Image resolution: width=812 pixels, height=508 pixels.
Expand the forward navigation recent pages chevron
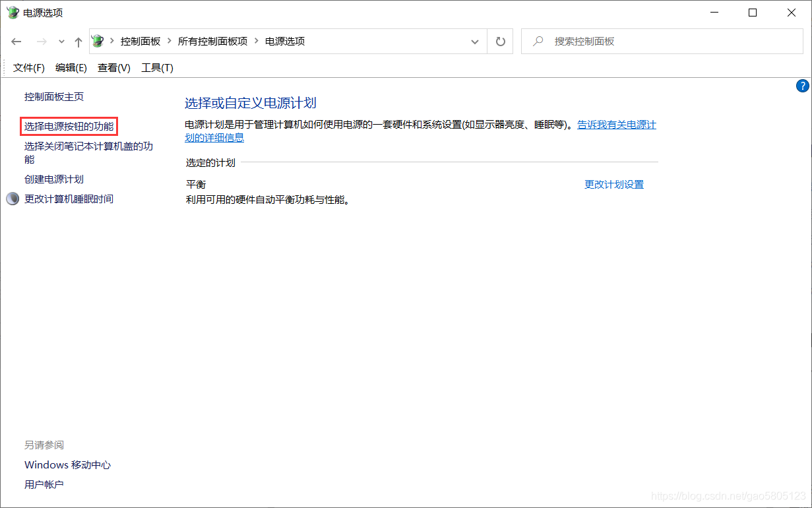click(x=61, y=41)
